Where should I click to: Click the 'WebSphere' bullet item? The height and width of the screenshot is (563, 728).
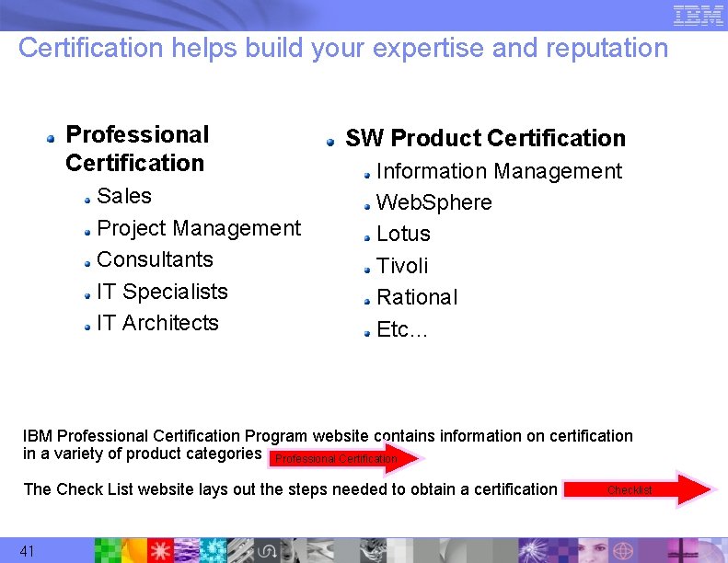tap(434, 202)
